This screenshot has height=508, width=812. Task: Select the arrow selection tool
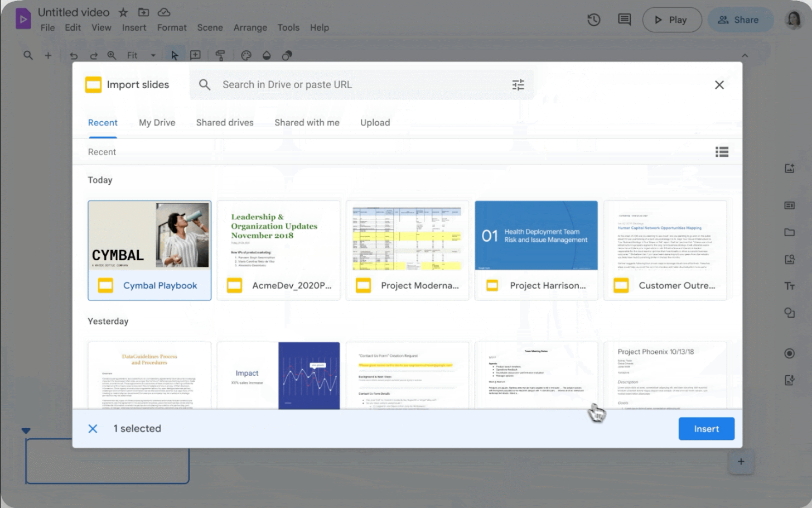[175, 55]
